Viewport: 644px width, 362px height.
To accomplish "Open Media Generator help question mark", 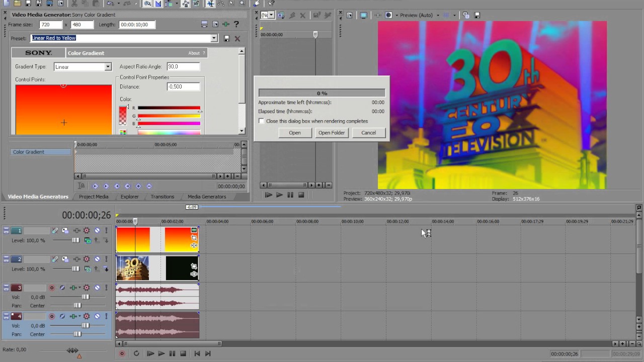I will point(236,24).
